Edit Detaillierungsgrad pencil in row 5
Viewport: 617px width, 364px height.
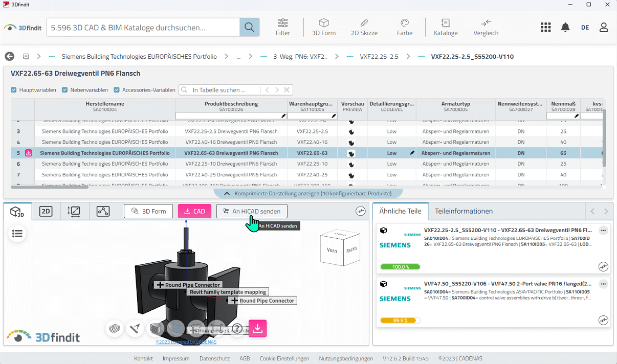412,153
